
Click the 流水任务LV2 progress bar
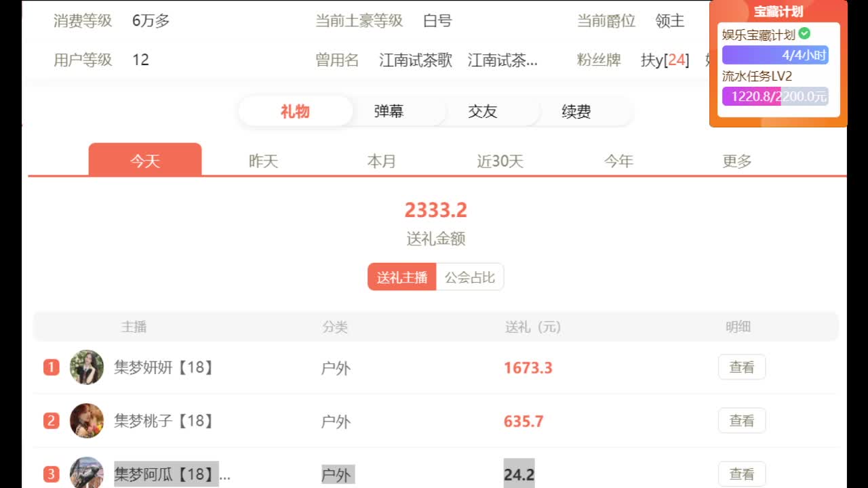[x=775, y=96]
